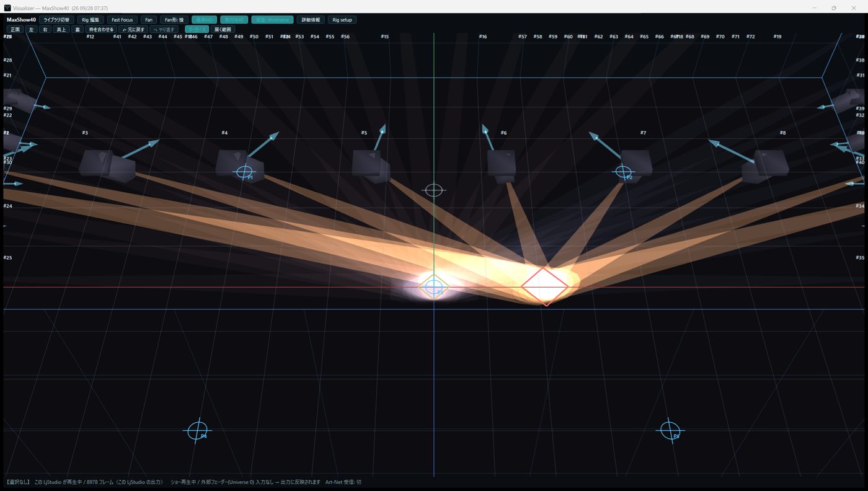Toggle the 届く範囲 reach range display

(x=223, y=29)
